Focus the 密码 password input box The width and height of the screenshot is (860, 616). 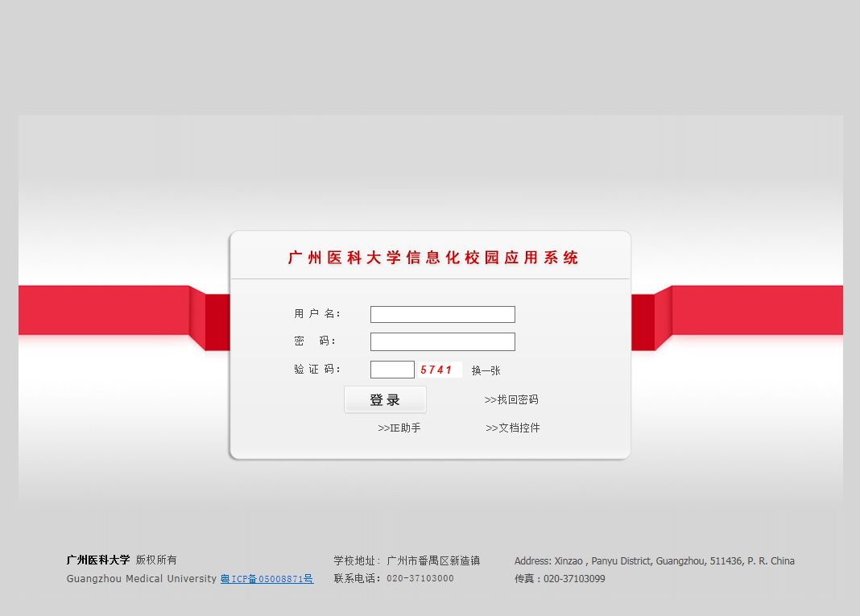pyautogui.click(x=442, y=341)
